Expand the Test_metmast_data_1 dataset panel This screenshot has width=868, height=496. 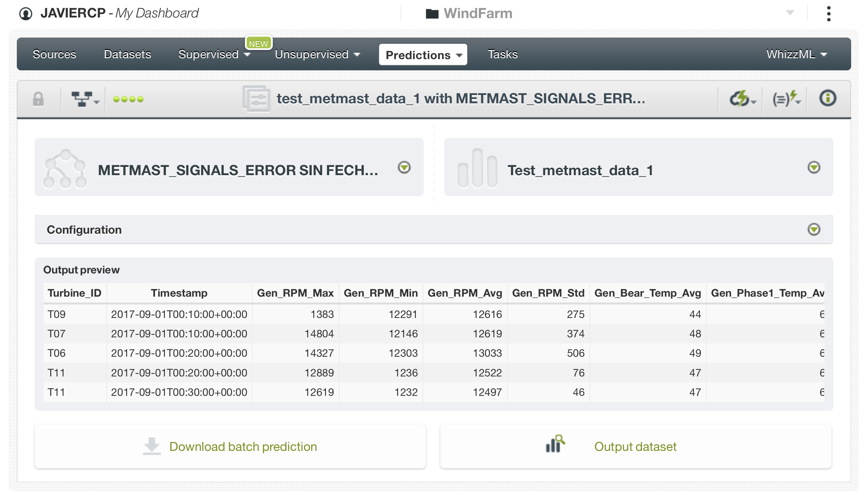pos(814,167)
